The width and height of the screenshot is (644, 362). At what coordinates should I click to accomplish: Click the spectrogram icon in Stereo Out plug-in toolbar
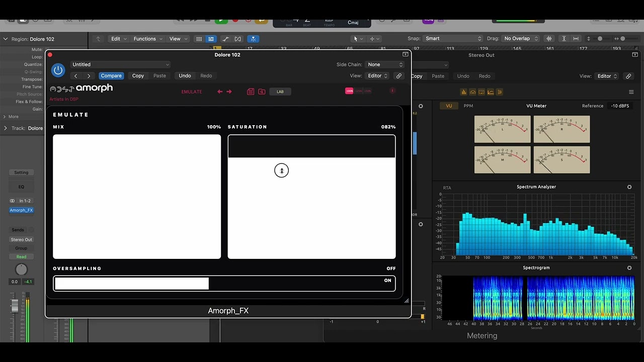click(500, 92)
